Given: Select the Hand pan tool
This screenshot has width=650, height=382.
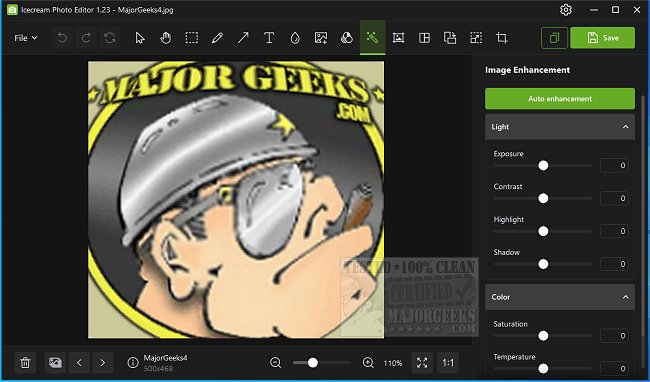Looking at the screenshot, I should (x=165, y=38).
